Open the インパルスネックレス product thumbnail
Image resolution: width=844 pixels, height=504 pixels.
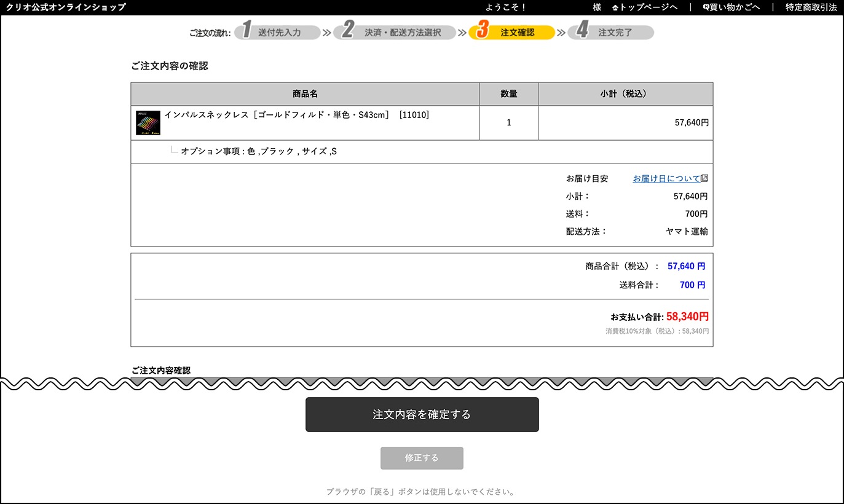pyautogui.click(x=148, y=123)
